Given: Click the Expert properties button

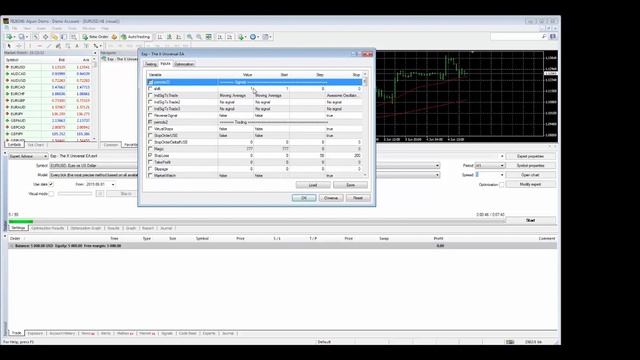Looking at the screenshot, I should click(531, 156).
